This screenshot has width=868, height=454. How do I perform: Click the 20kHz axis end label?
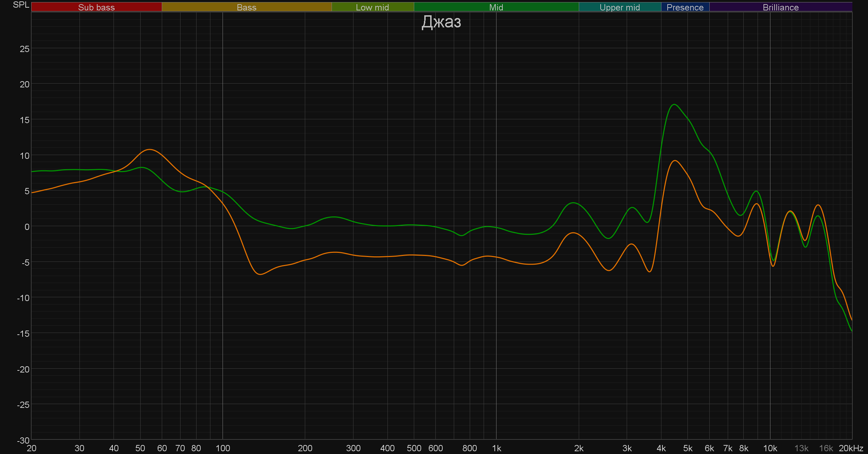[851, 448]
